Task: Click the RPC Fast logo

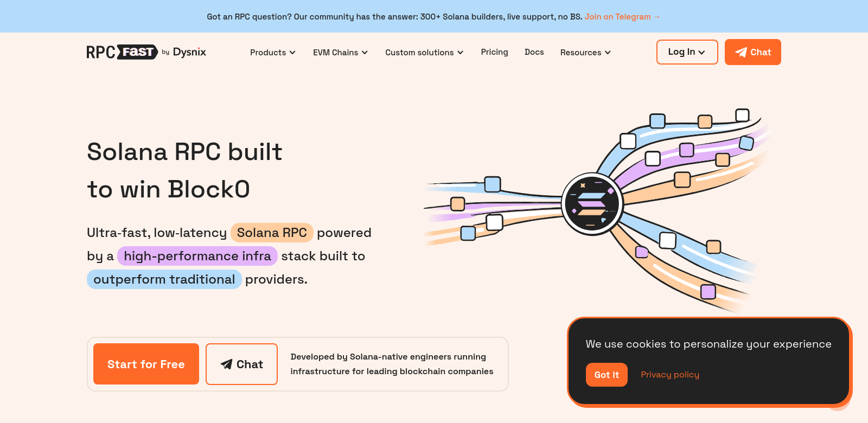Action: click(x=122, y=52)
